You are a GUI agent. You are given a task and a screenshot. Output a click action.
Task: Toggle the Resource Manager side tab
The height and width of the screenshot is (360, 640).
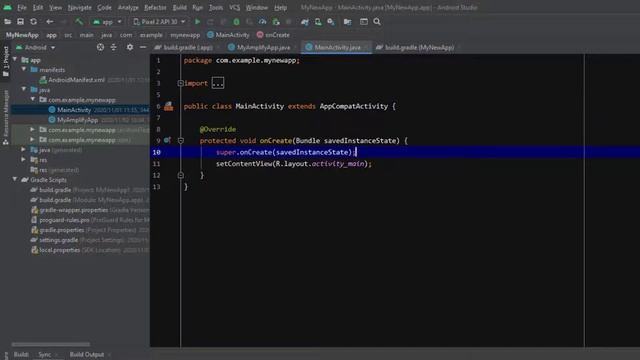point(6,118)
